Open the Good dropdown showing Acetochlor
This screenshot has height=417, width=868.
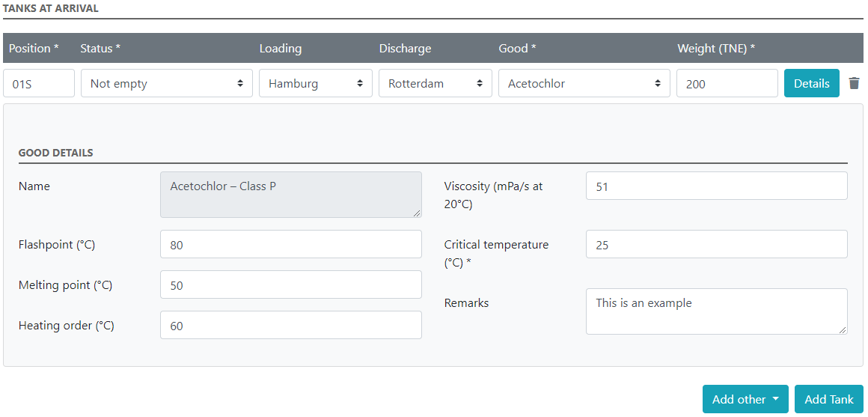pyautogui.click(x=584, y=83)
